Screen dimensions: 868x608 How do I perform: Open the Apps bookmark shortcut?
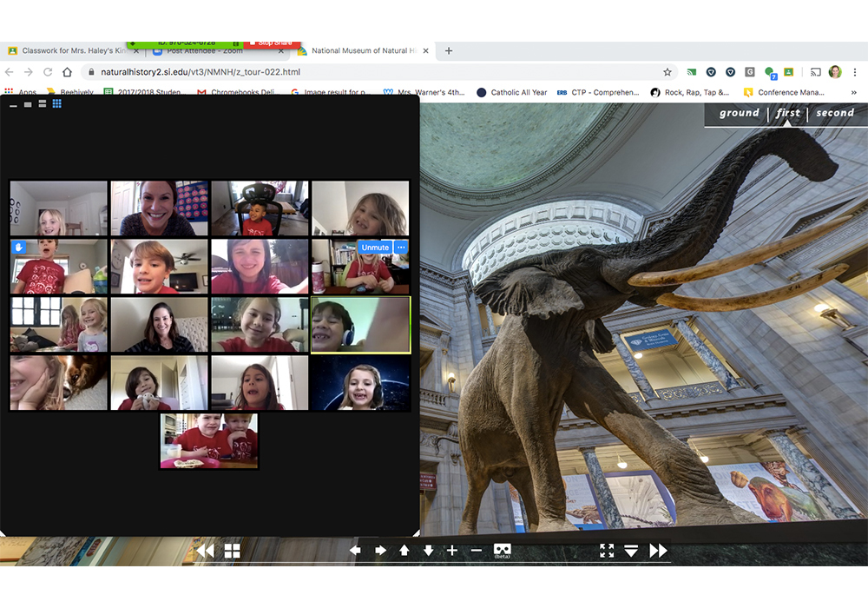(21, 92)
